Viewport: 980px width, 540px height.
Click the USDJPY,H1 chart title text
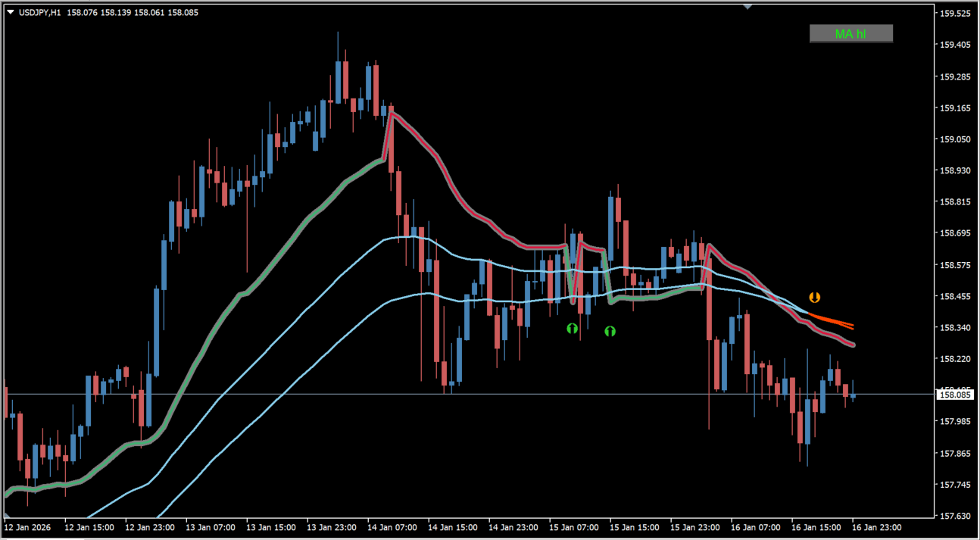(39, 12)
